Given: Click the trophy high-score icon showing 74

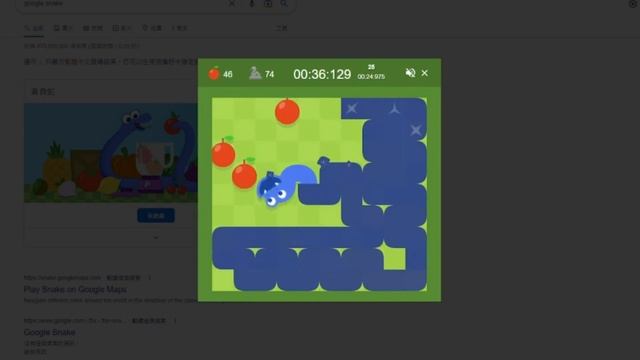Looking at the screenshot, I should pyautogui.click(x=255, y=73).
